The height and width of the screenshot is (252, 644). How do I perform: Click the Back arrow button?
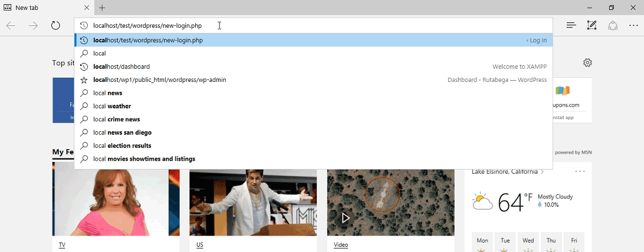[11, 25]
